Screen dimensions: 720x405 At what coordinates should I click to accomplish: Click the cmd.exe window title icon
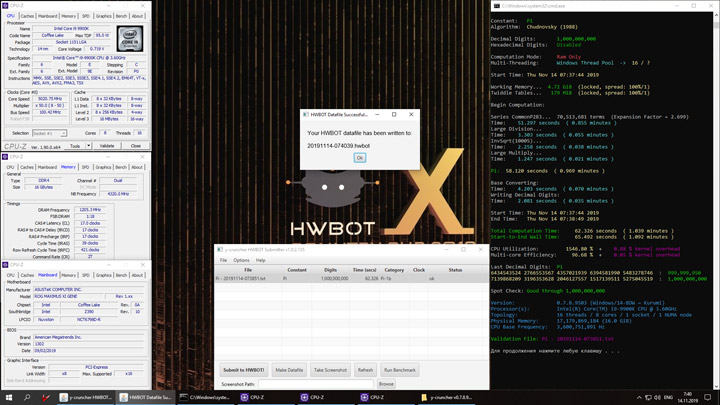(497, 6)
